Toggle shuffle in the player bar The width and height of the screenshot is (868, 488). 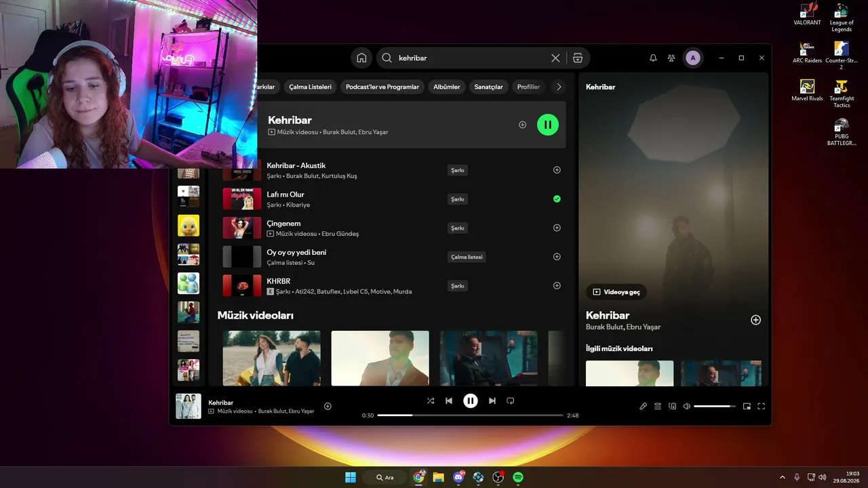431,401
